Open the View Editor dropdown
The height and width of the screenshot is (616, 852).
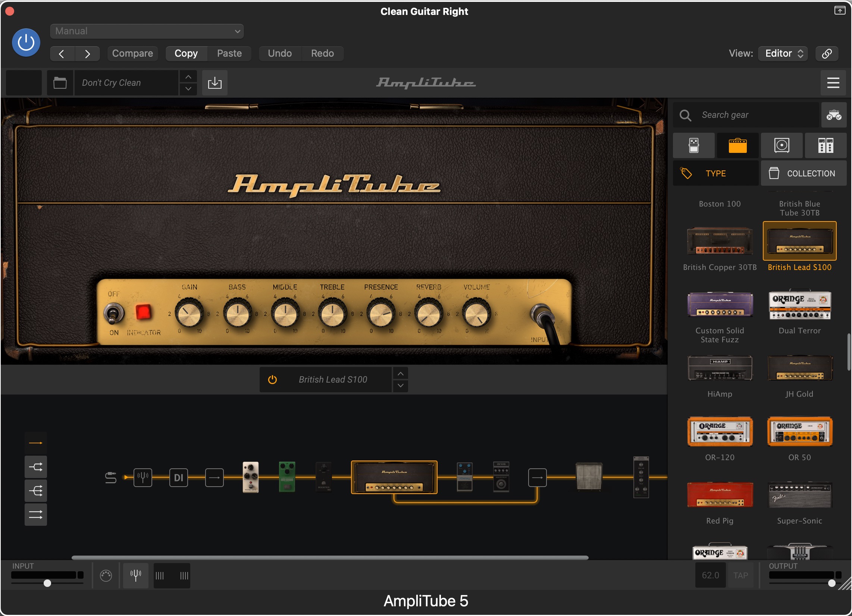pos(783,54)
